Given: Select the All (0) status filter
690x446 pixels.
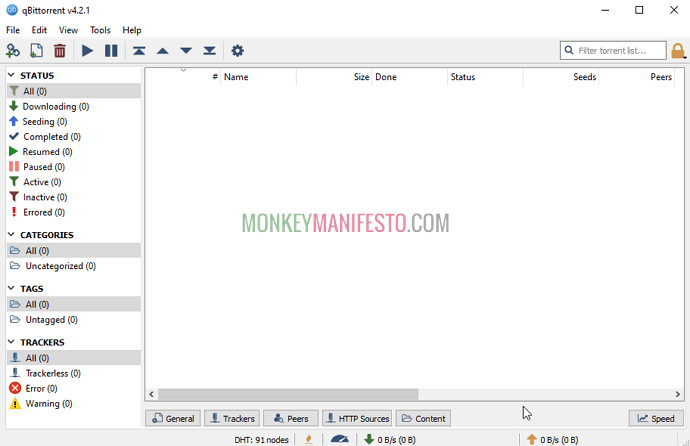Looking at the screenshot, I should pyautogui.click(x=74, y=91).
